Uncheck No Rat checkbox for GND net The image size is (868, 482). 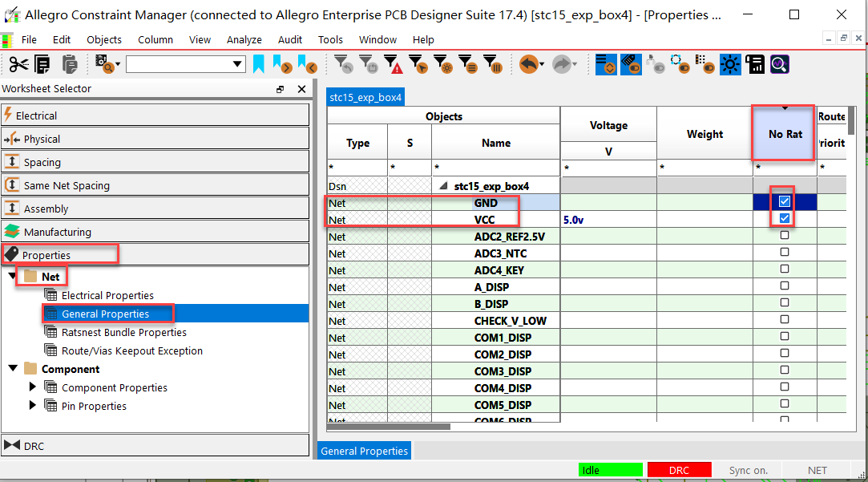[785, 202]
